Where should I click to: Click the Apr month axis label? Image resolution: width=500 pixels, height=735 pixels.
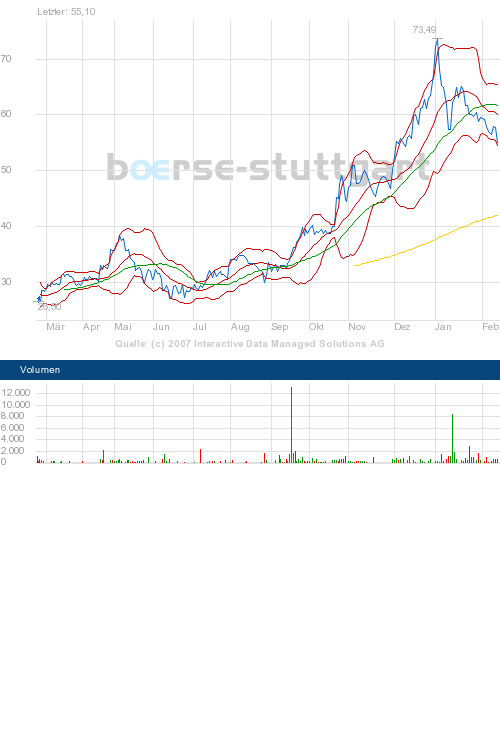[x=91, y=327]
